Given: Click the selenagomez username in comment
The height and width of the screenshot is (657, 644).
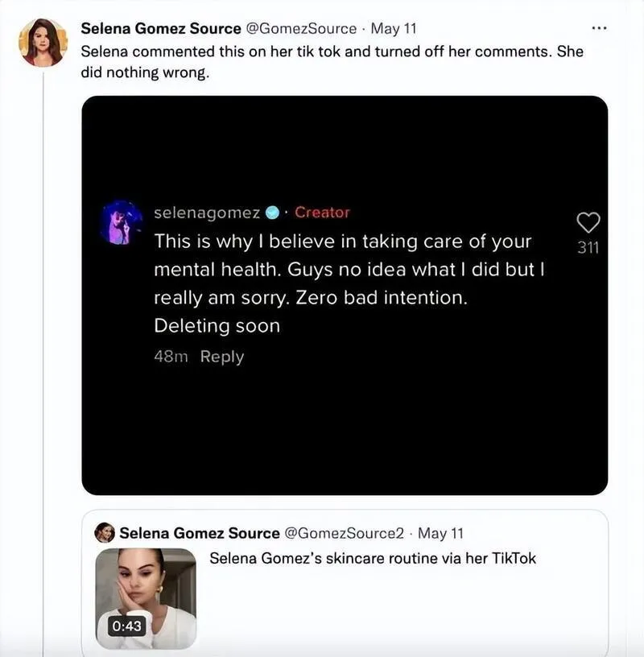Looking at the screenshot, I should (x=207, y=213).
